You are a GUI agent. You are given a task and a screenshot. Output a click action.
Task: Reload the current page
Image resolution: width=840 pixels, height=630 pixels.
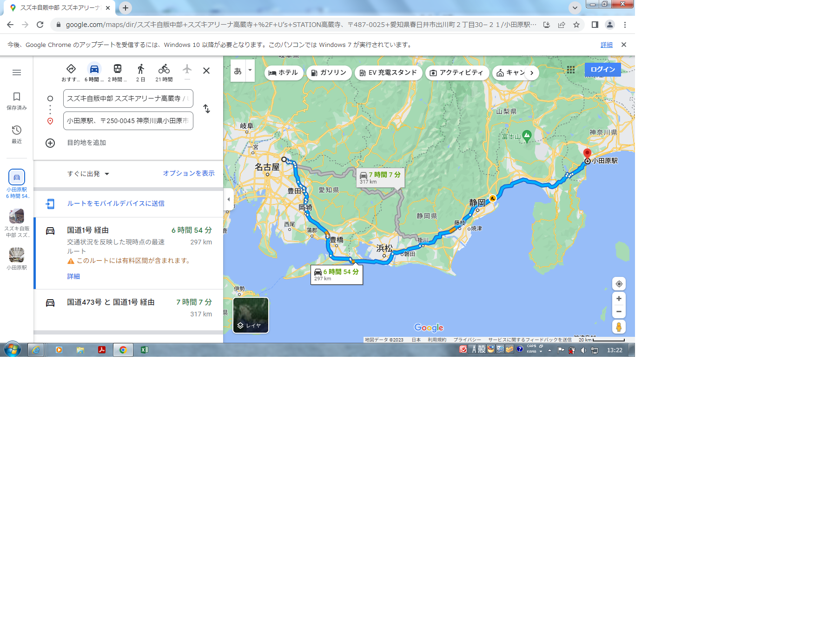(x=40, y=25)
